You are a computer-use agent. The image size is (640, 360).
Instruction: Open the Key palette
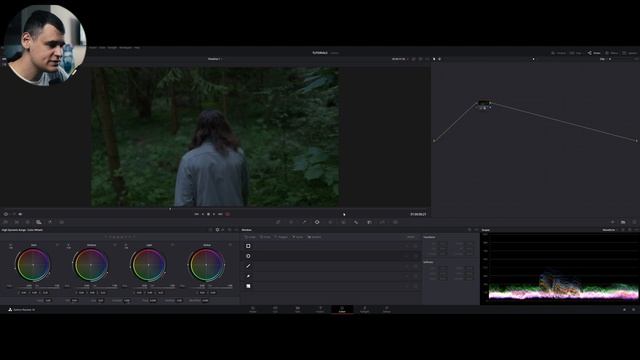[x=369, y=222]
